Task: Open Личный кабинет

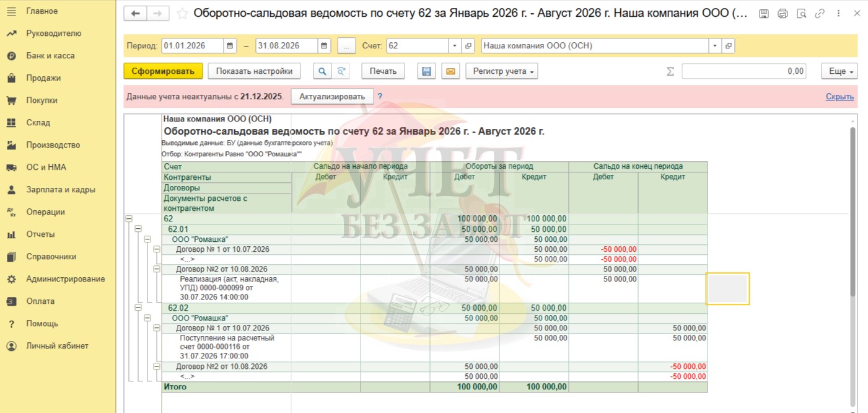Action: tap(57, 346)
